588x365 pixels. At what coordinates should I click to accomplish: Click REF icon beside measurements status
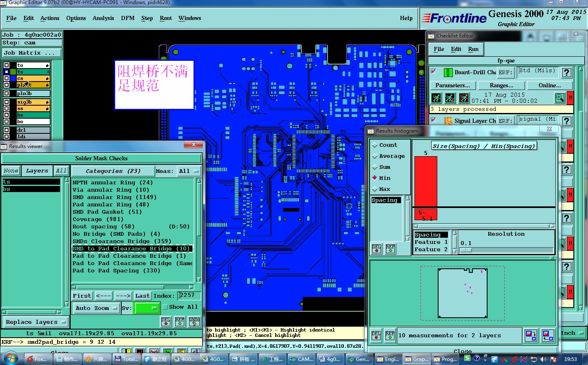(x=390, y=336)
